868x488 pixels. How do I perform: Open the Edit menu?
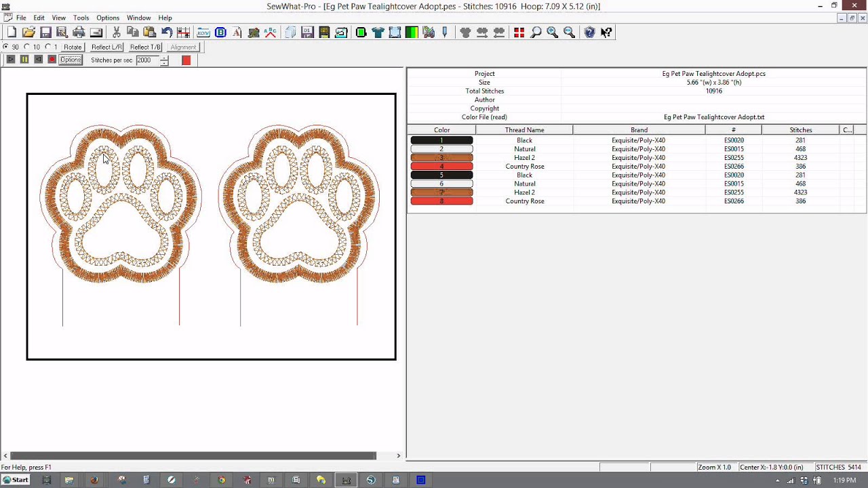[39, 18]
